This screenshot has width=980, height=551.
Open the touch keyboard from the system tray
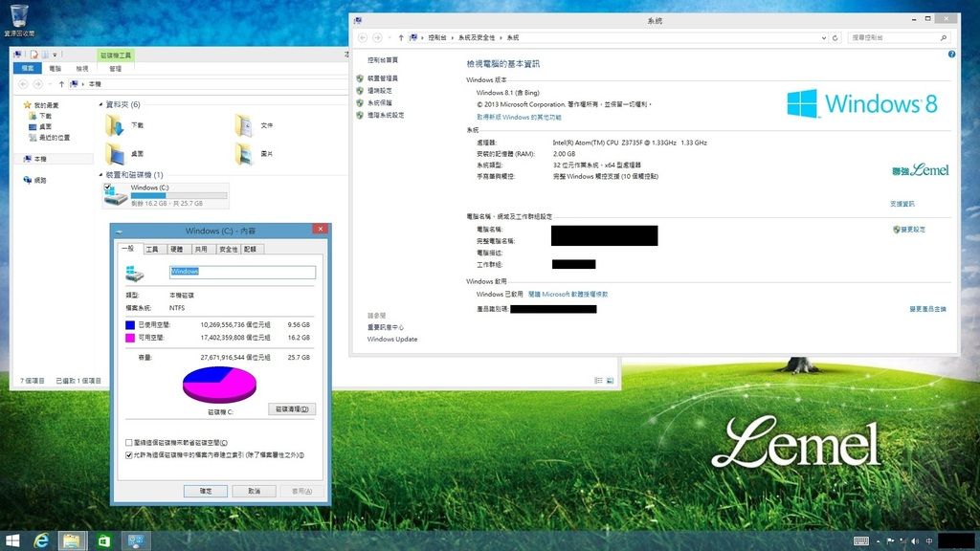pos(860,541)
